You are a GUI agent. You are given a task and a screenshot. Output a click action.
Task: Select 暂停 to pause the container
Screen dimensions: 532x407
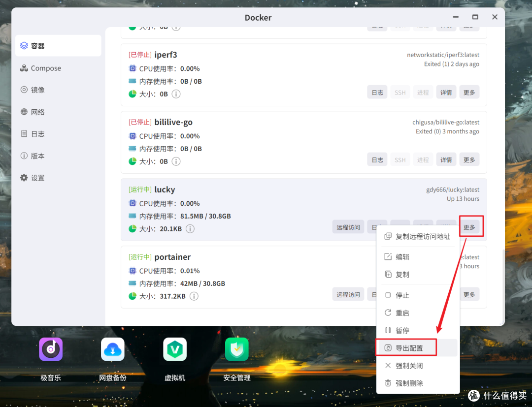tap(418, 330)
